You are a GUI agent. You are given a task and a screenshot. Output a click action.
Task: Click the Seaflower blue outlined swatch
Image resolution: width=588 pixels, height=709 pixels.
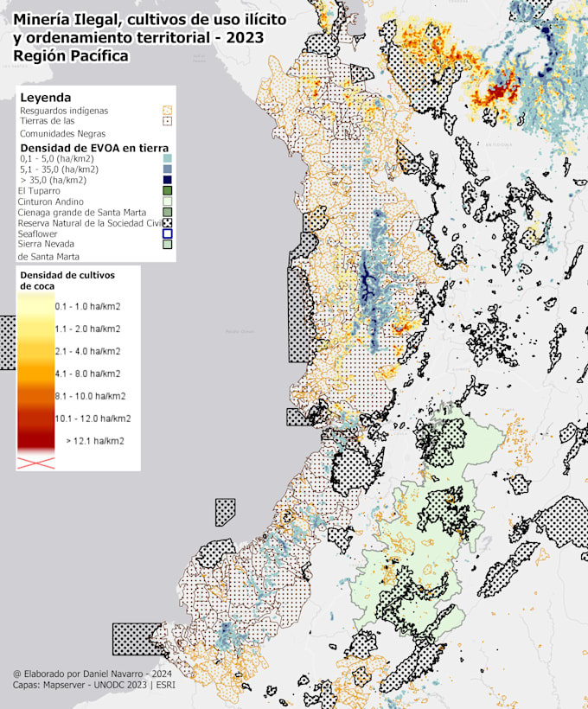point(168,233)
